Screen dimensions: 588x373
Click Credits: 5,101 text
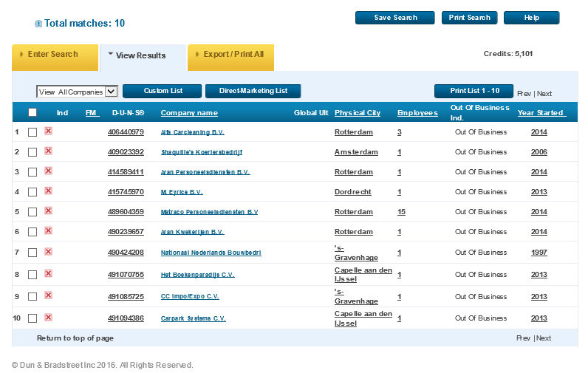[507, 54]
